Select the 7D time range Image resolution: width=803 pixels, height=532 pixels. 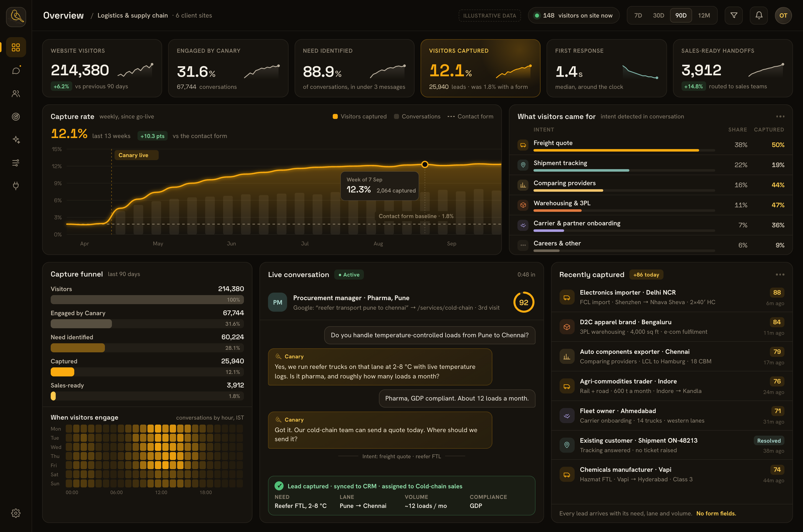tap(638, 15)
